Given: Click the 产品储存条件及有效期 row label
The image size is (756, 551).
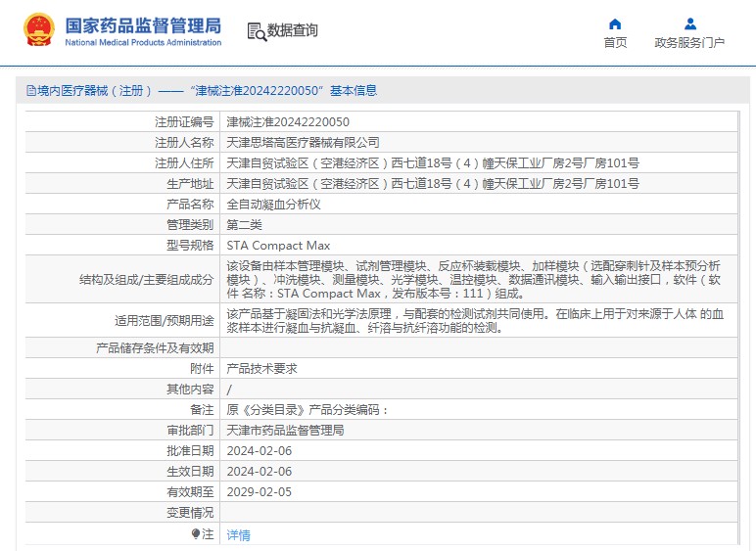Looking at the screenshot, I should point(155,348).
